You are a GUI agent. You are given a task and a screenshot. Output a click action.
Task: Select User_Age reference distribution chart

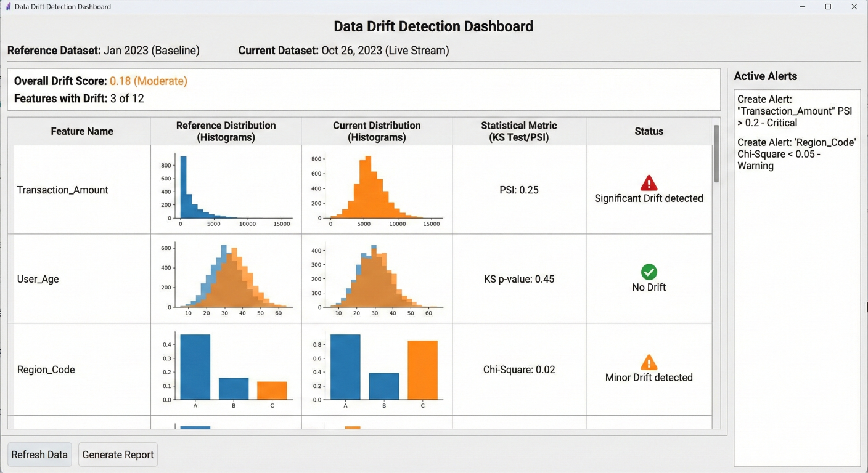226,278
